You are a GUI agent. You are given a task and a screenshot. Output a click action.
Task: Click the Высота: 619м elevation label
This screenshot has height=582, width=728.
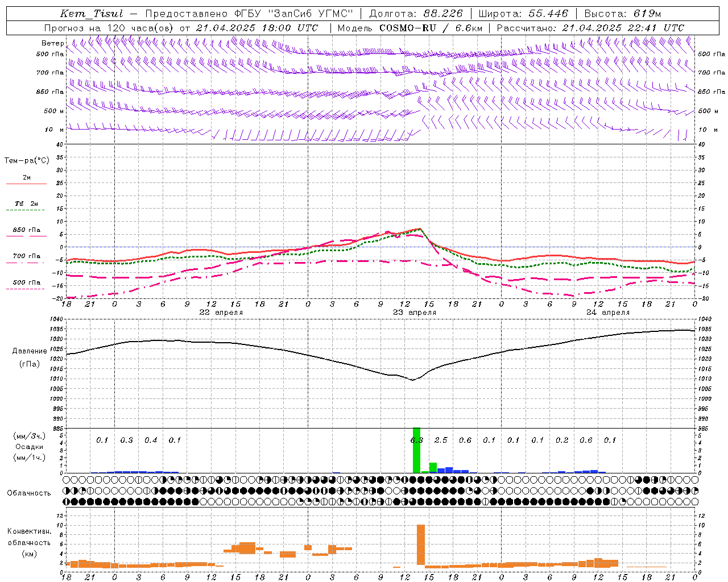[623, 14]
